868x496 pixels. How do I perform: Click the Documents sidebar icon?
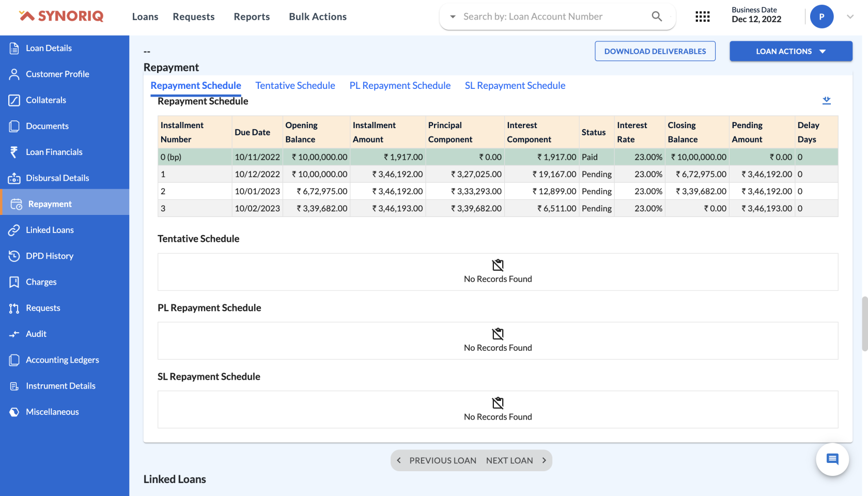point(14,126)
